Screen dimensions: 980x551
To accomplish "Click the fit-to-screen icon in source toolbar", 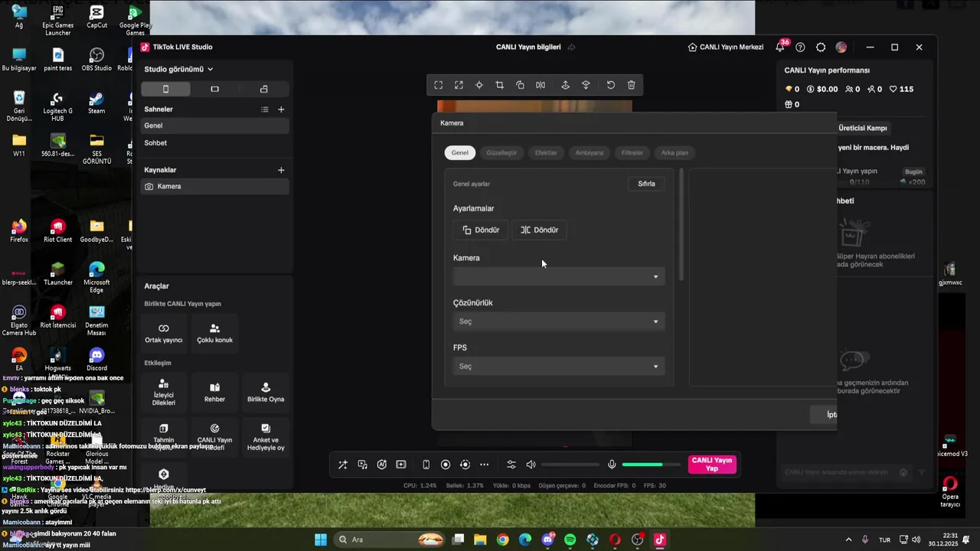I will (438, 85).
